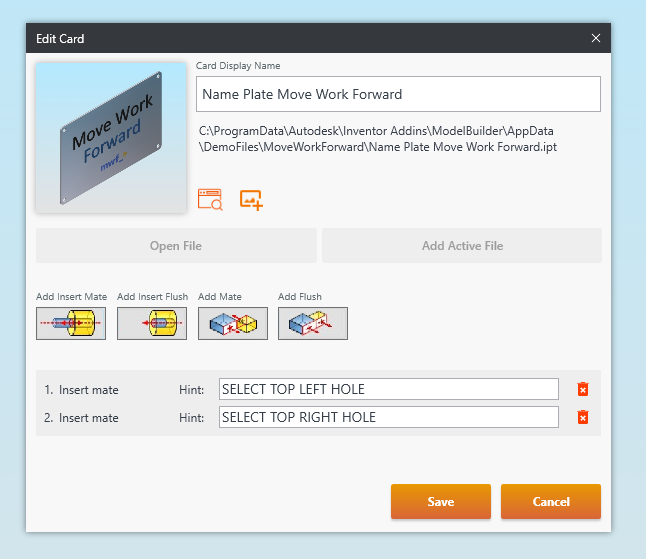The width and height of the screenshot is (646, 559).
Task: Choose the Add Mate icon
Action: pyautogui.click(x=232, y=323)
